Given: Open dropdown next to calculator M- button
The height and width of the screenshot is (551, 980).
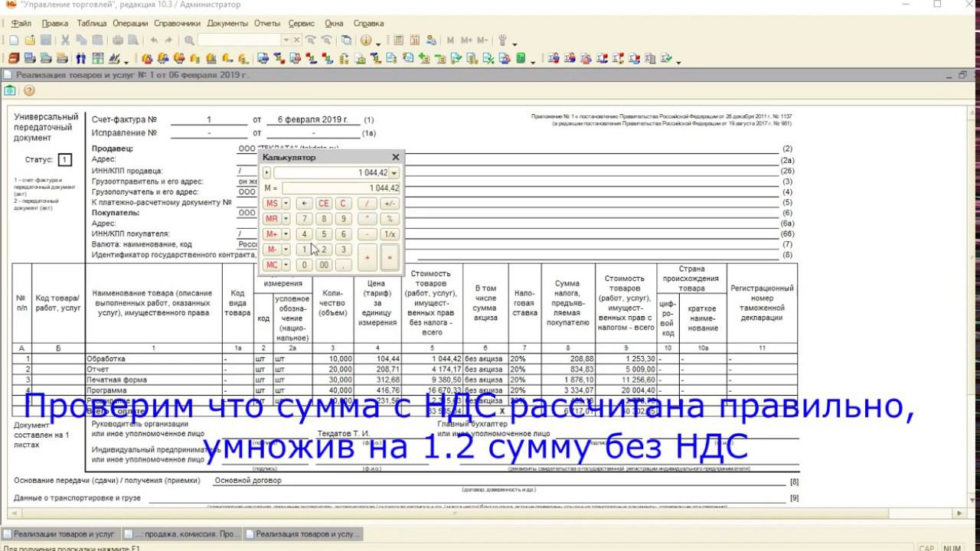Looking at the screenshot, I should 286,249.
